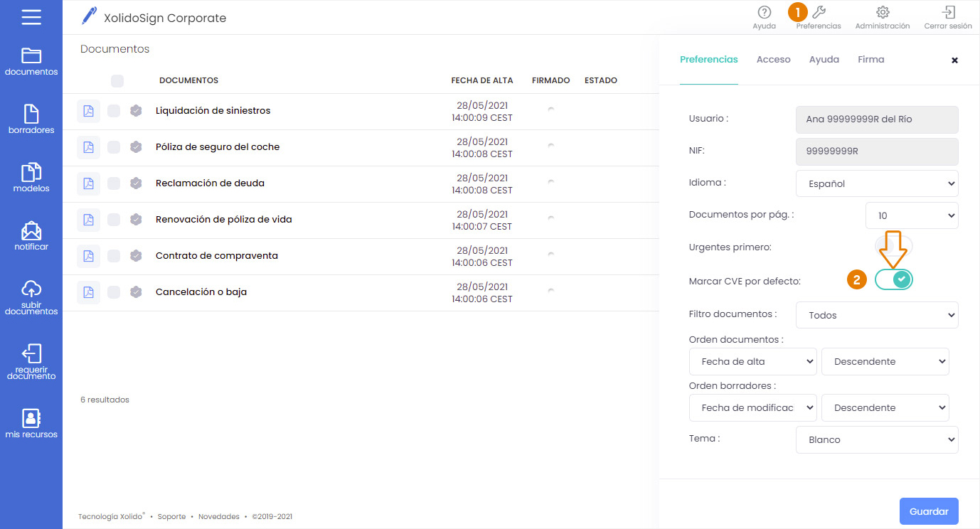Open the documentos folder in sidebar
Image resolution: width=980 pixels, height=529 pixels.
tap(31, 61)
